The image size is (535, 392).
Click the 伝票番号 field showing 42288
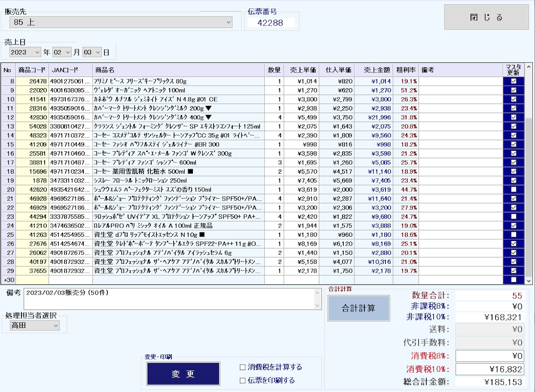[x=271, y=23]
